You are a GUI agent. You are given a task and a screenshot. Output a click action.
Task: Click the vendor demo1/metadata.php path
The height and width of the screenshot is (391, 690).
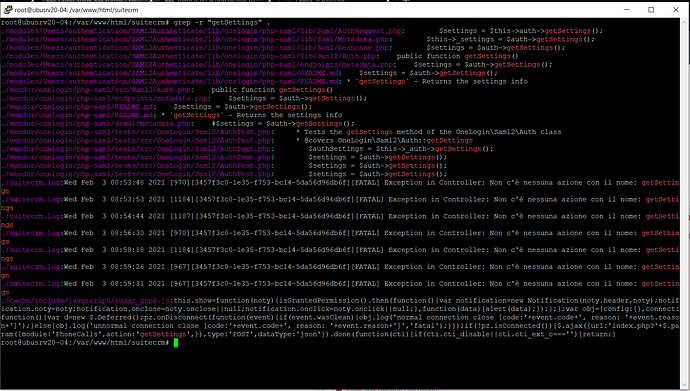(x=97, y=124)
